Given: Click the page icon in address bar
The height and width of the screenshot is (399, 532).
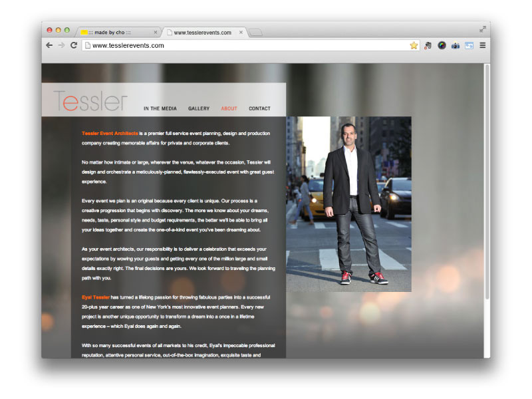Looking at the screenshot, I should 88,45.
